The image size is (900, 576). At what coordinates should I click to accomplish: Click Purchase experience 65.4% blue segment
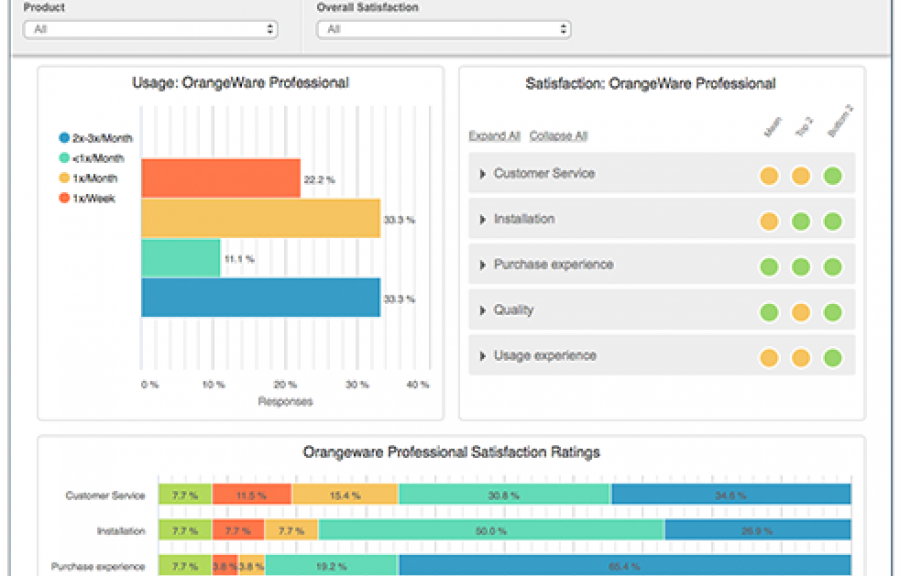pyautogui.click(x=625, y=566)
